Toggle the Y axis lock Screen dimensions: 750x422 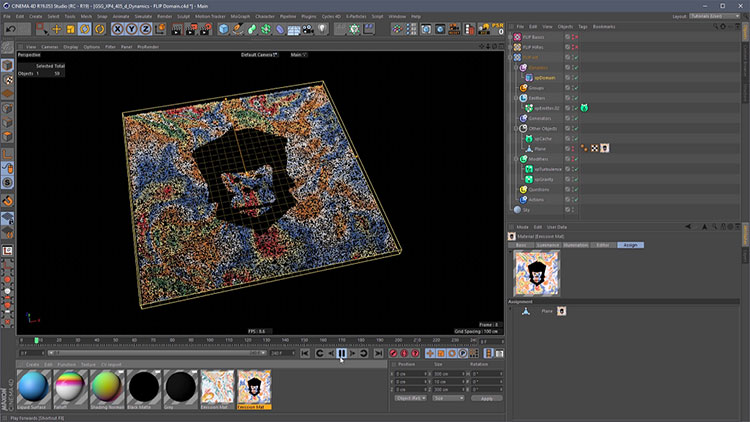click(132, 29)
